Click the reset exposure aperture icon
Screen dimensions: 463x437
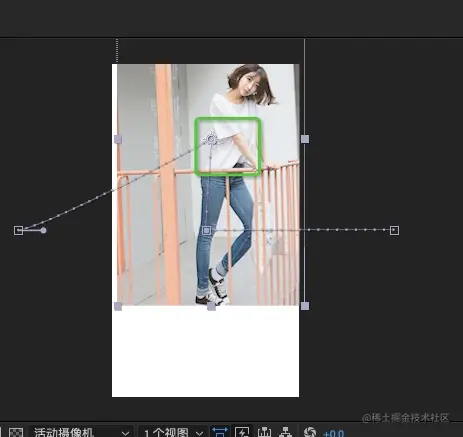click(310, 432)
